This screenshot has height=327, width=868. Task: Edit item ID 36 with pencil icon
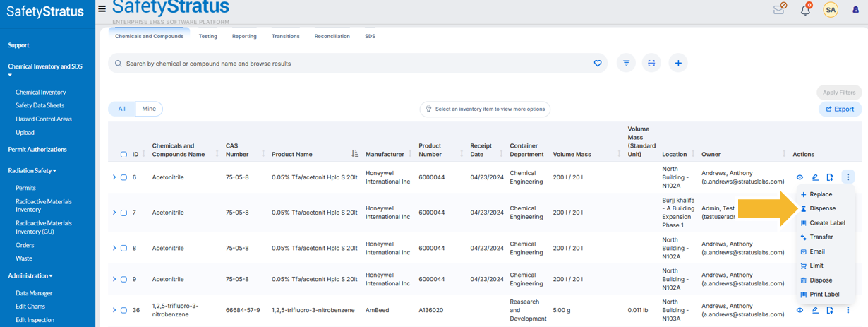815,310
